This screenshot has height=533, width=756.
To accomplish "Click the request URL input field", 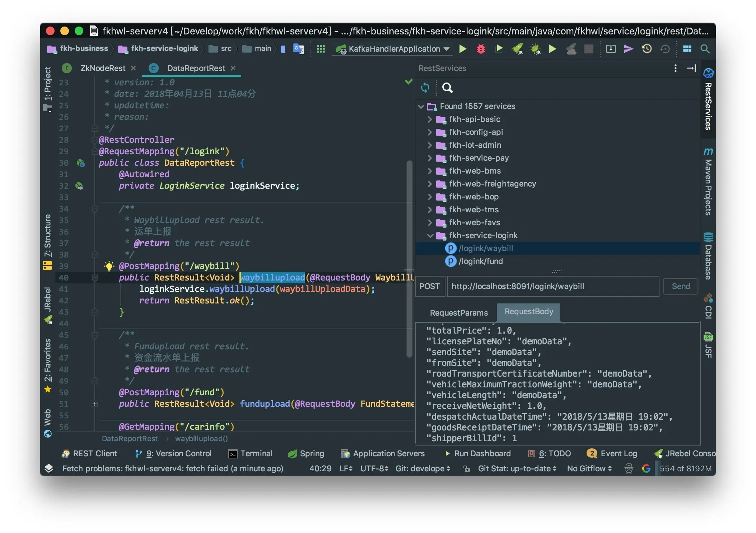I will 552,286.
